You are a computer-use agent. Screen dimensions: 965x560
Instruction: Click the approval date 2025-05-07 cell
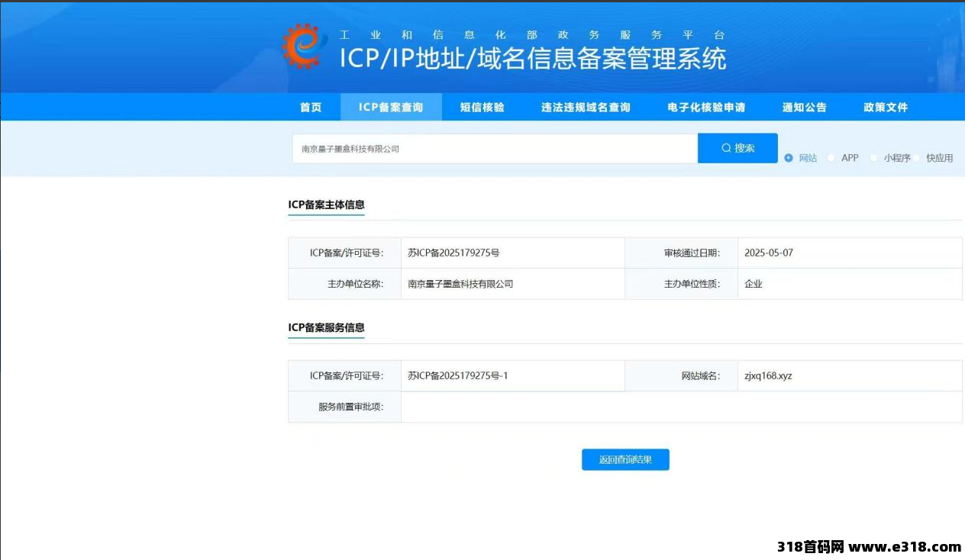[x=769, y=253]
